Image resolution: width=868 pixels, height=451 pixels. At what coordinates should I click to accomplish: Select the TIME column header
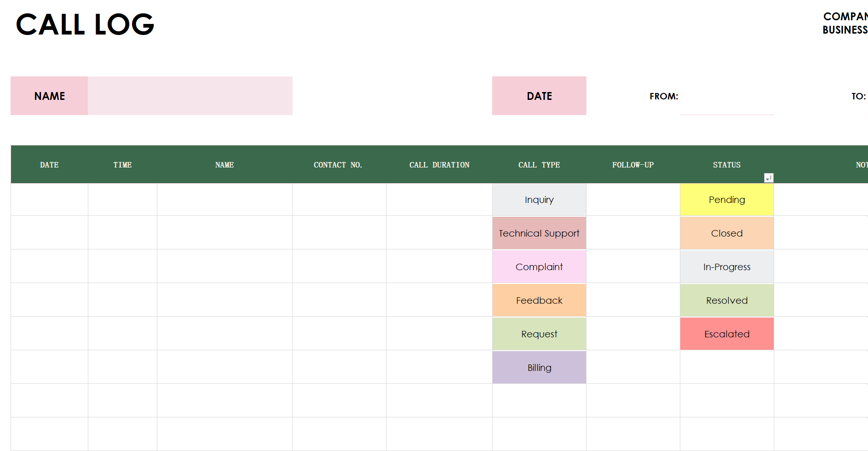122,165
